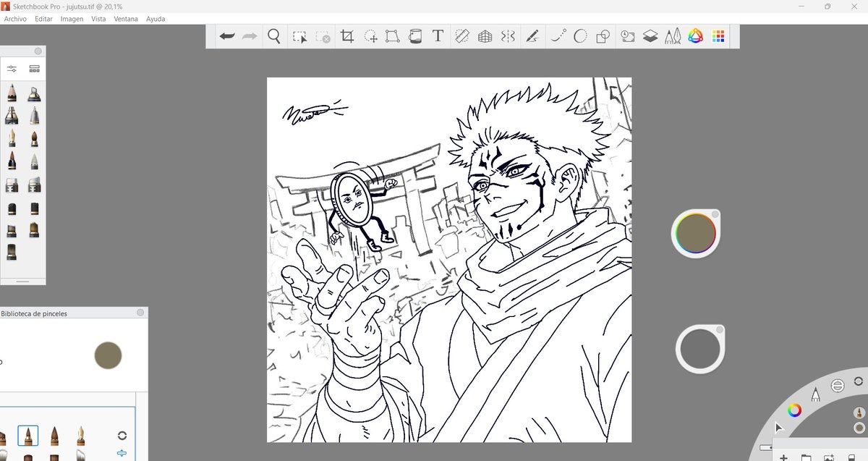Choose the curve draw style tool
868x461 pixels.
tap(558, 36)
